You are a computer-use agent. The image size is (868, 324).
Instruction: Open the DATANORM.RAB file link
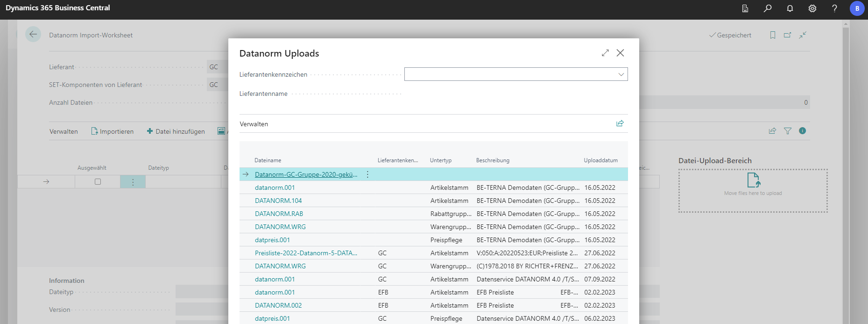click(279, 214)
